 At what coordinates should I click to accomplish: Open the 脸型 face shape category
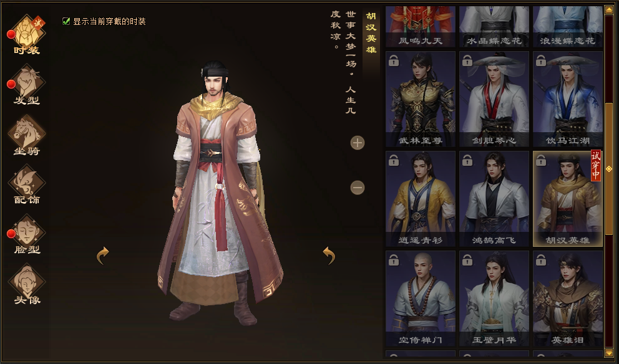tap(27, 234)
